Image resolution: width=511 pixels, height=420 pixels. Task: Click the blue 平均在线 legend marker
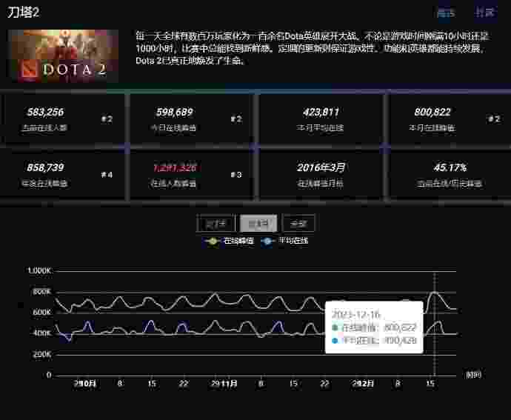tap(267, 241)
